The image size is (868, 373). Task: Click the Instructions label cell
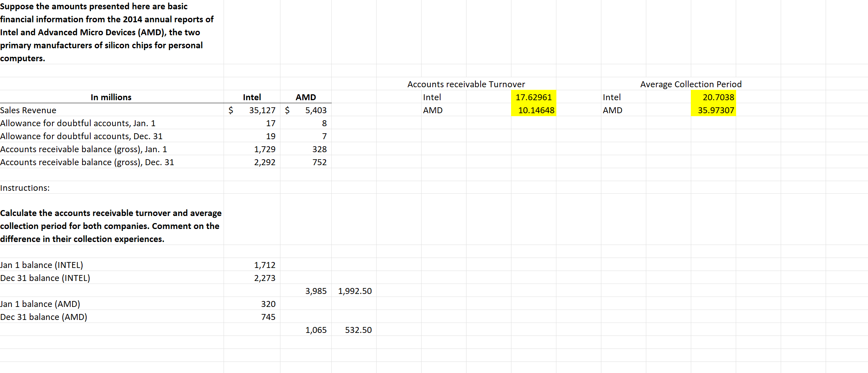(25, 188)
